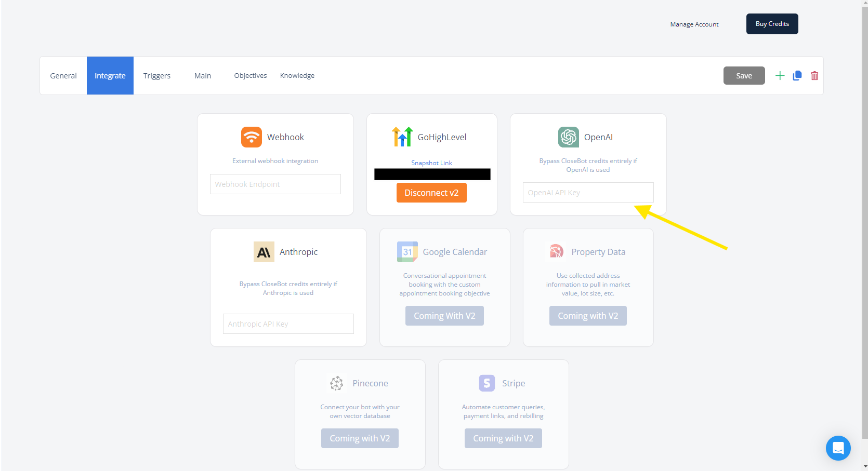Screen dimensions: 868x471
Task: Click the Webhook card title
Action: (285, 137)
